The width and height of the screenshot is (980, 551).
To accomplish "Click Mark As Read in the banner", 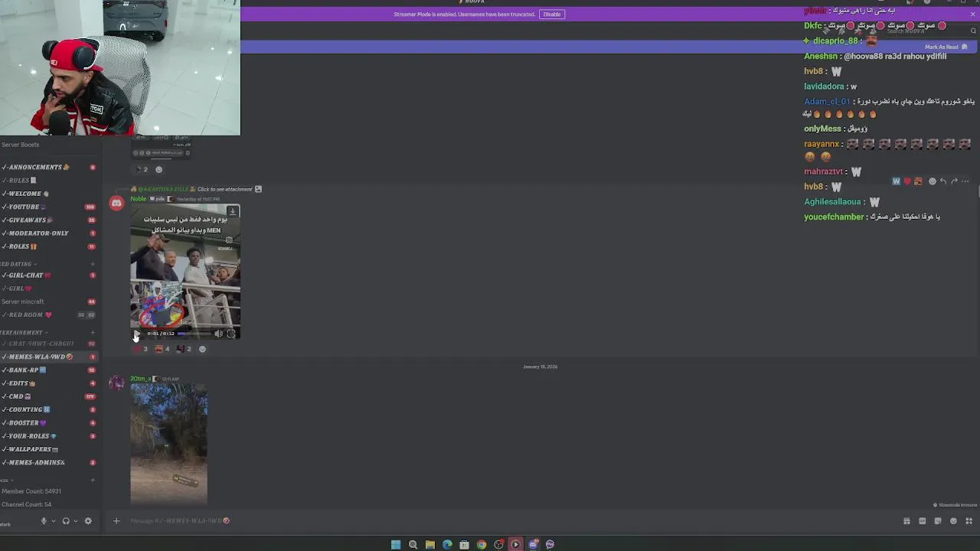I will pos(946,47).
